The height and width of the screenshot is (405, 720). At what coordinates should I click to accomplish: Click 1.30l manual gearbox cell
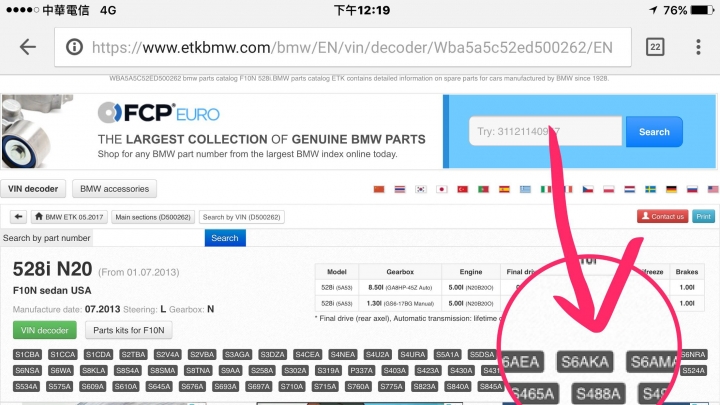click(x=400, y=304)
